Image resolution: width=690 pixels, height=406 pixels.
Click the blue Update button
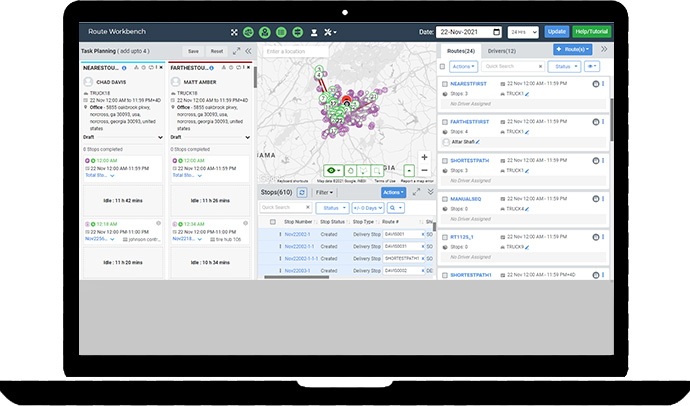pyautogui.click(x=556, y=32)
